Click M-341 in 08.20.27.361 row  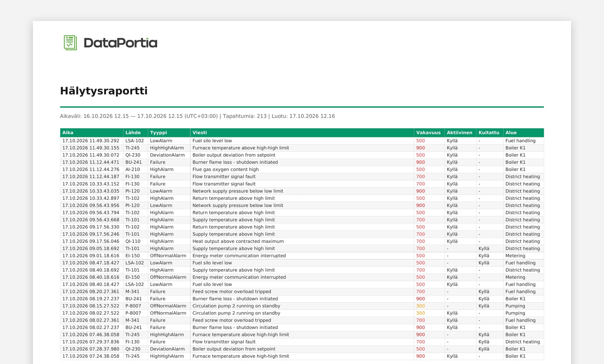tap(132, 292)
